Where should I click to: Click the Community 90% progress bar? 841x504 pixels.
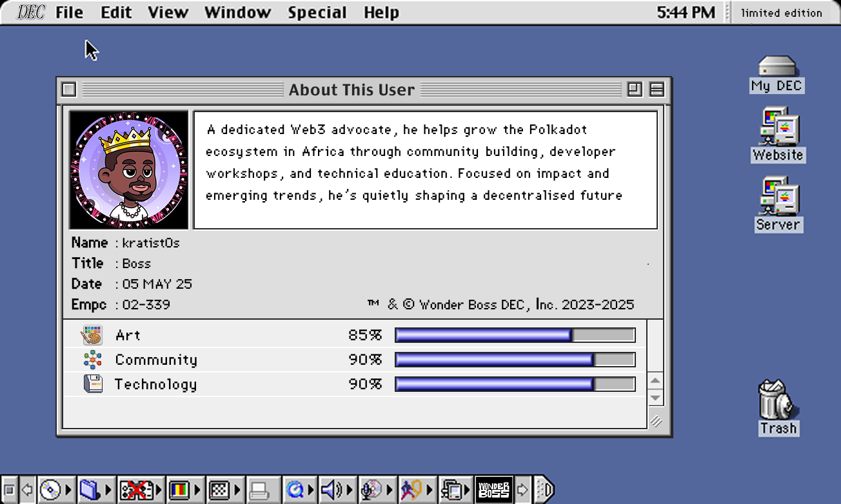coord(515,360)
